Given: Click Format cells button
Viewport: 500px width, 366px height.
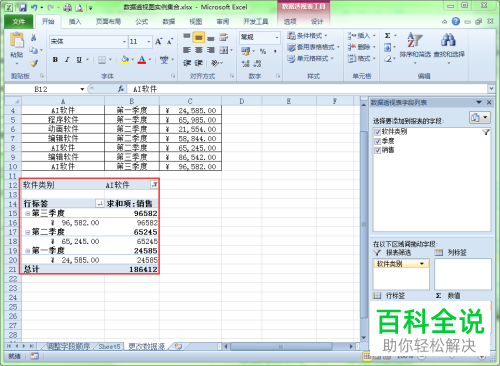Looking at the screenshot, I should (x=362, y=59).
